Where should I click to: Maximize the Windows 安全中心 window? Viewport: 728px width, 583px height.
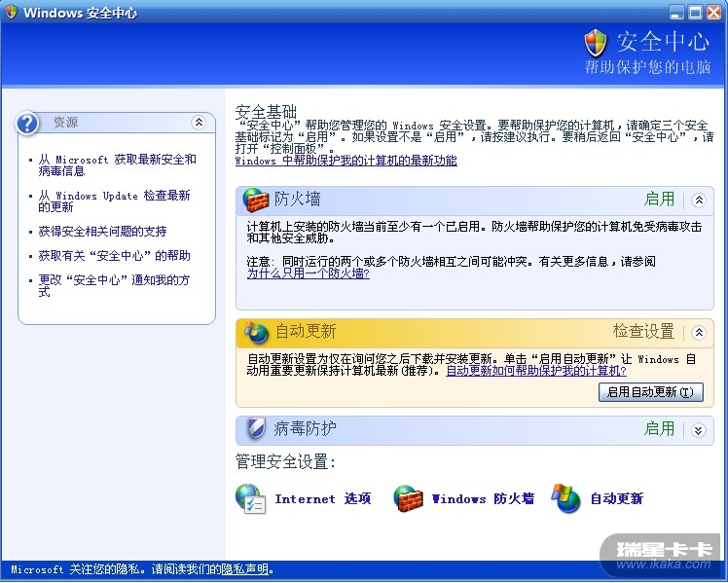click(696, 12)
